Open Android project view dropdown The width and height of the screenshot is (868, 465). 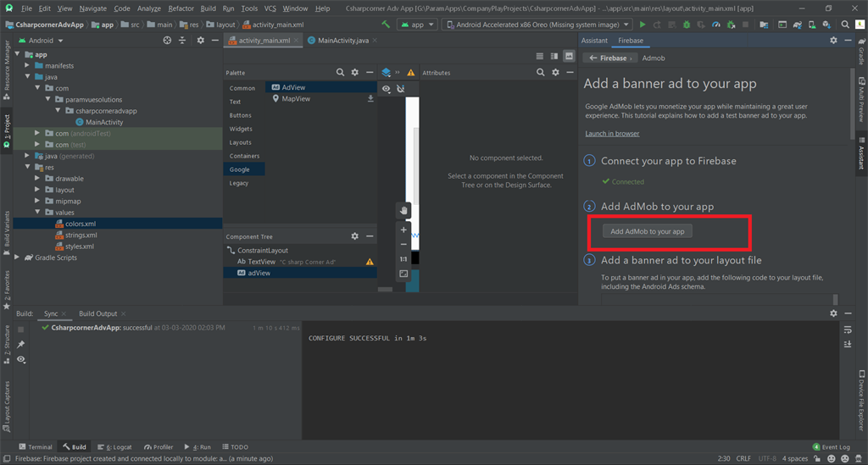click(41, 41)
